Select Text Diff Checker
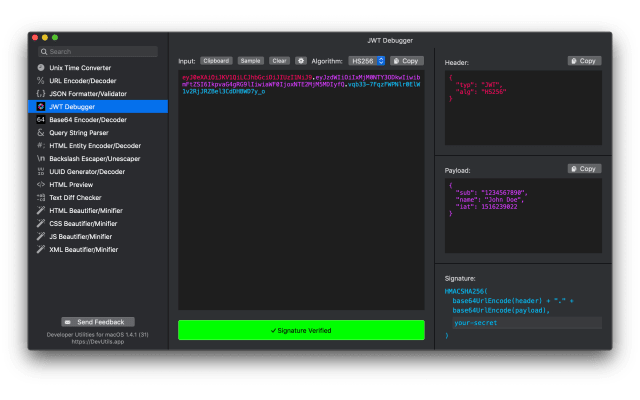Screen dimensions: 640x400 click(x=98, y=198)
